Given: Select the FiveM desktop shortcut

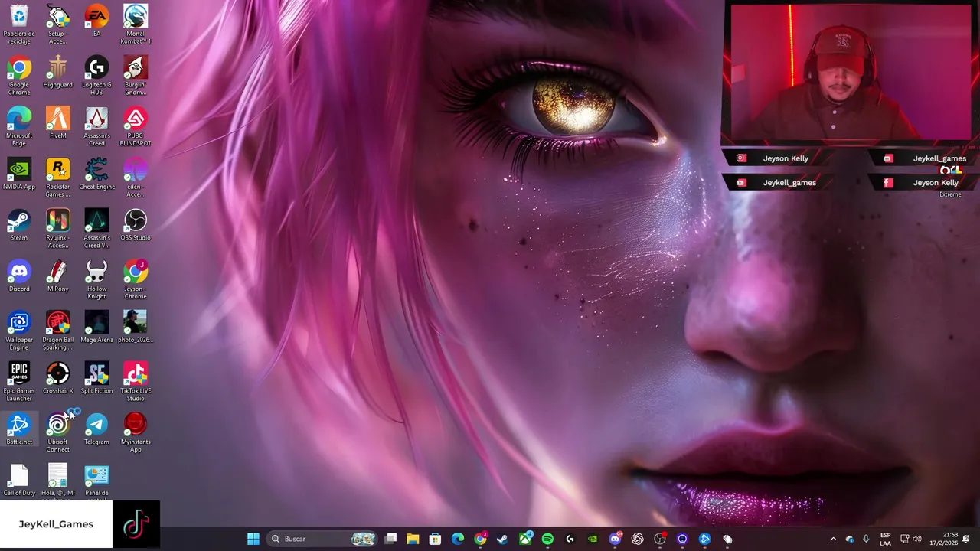Looking at the screenshot, I should (57, 123).
